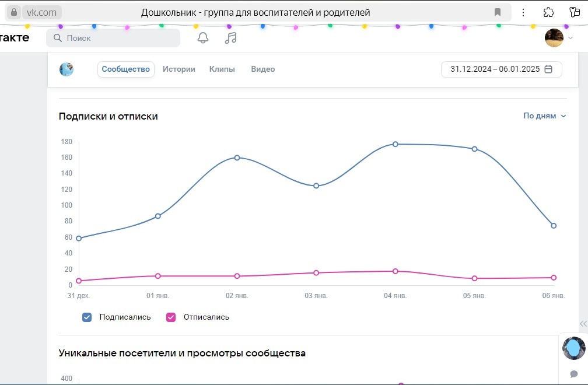The height and width of the screenshot is (385, 588).
Task: Switch to the Клипы tab
Action: click(x=222, y=69)
